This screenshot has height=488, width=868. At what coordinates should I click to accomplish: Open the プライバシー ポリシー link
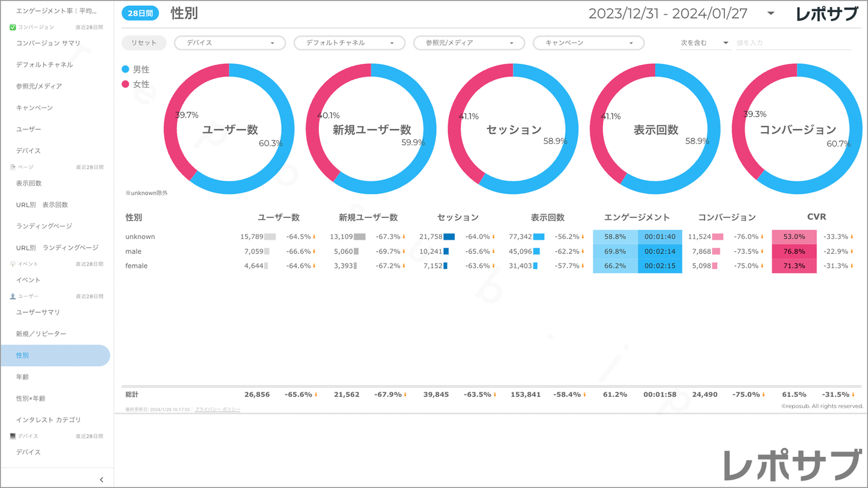pyautogui.click(x=217, y=409)
